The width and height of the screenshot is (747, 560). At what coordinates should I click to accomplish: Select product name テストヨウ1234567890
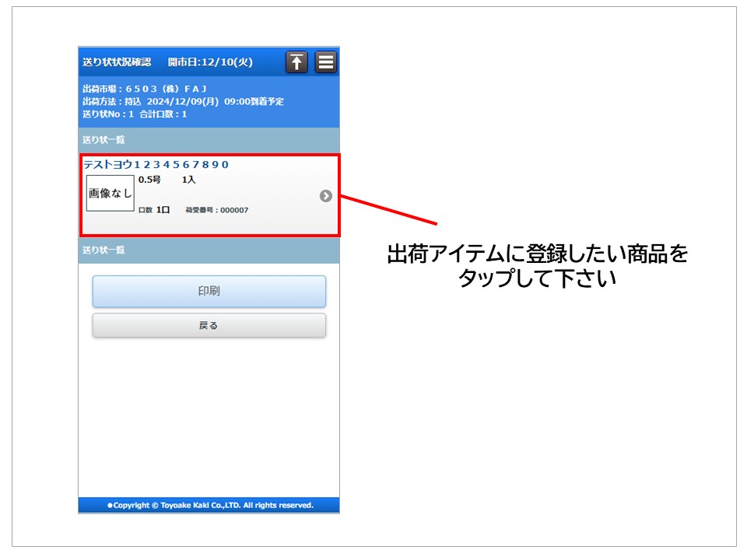156,165
